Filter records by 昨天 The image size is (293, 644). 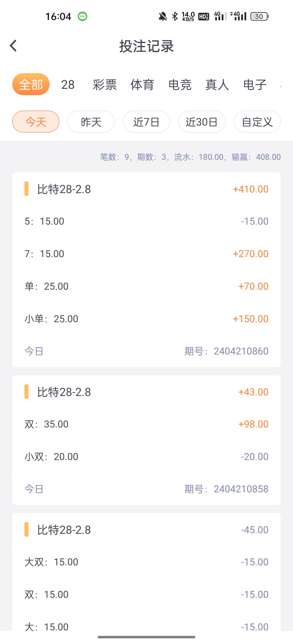point(91,122)
